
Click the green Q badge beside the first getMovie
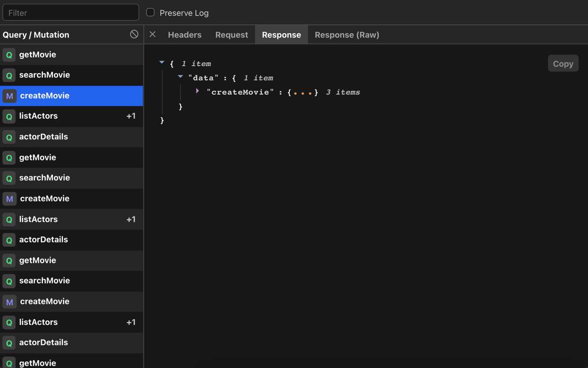pos(9,54)
